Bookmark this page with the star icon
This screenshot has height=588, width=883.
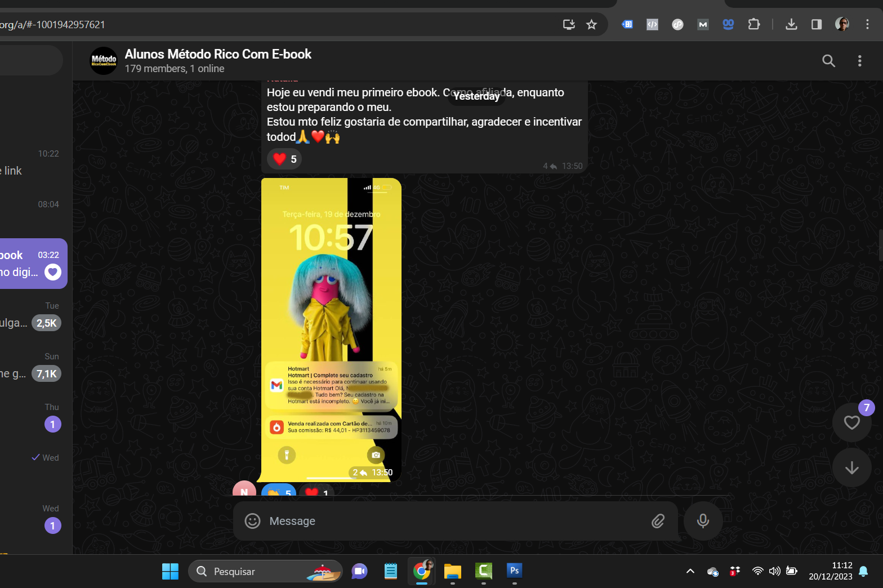(591, 24)
